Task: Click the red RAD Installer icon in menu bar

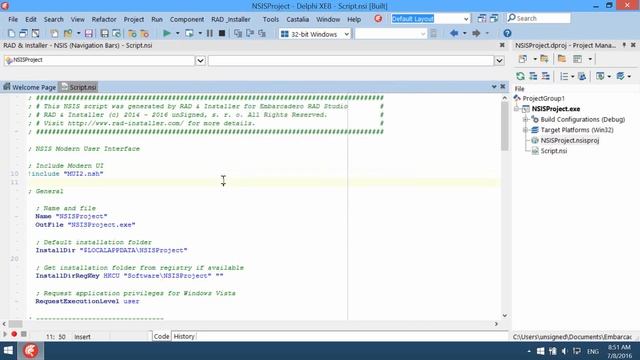Action: tap(378, 18)
